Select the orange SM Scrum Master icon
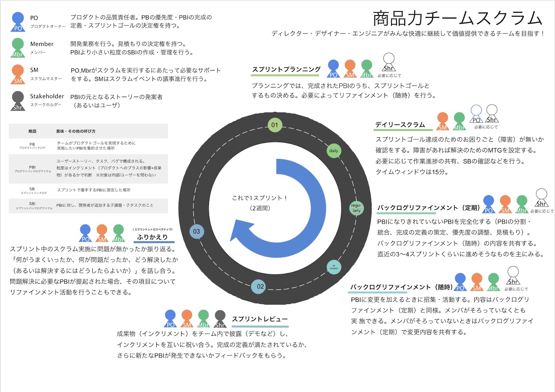Viewport: 555px width, 392px height. pos(17,74)
